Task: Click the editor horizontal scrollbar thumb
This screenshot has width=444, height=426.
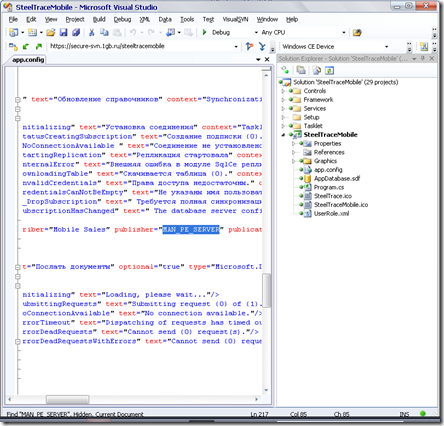Action: 68,399
